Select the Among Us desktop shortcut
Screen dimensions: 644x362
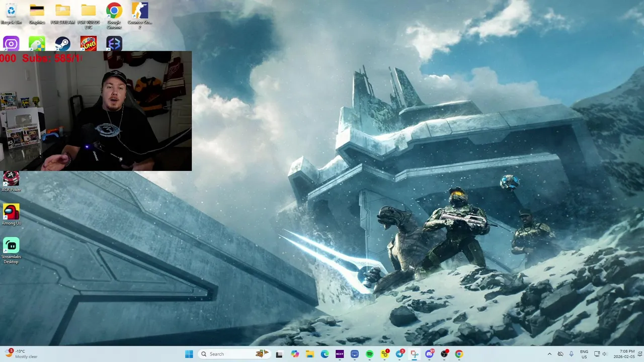click(x=11, y=215)
